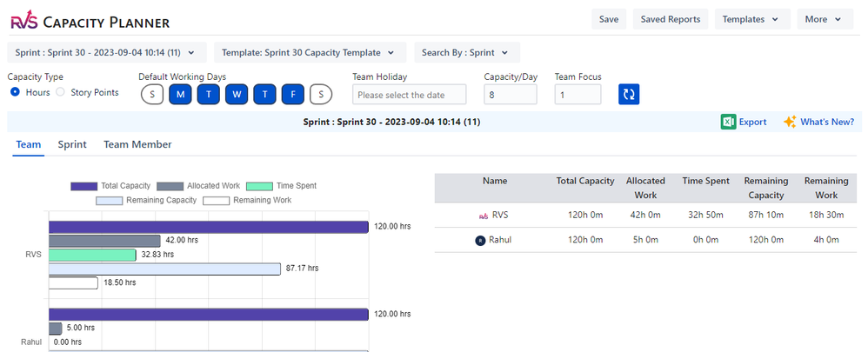This screenshot has width=868, height=352.
Task: Click the Team Holiday date field
Action: click(409, 95)
